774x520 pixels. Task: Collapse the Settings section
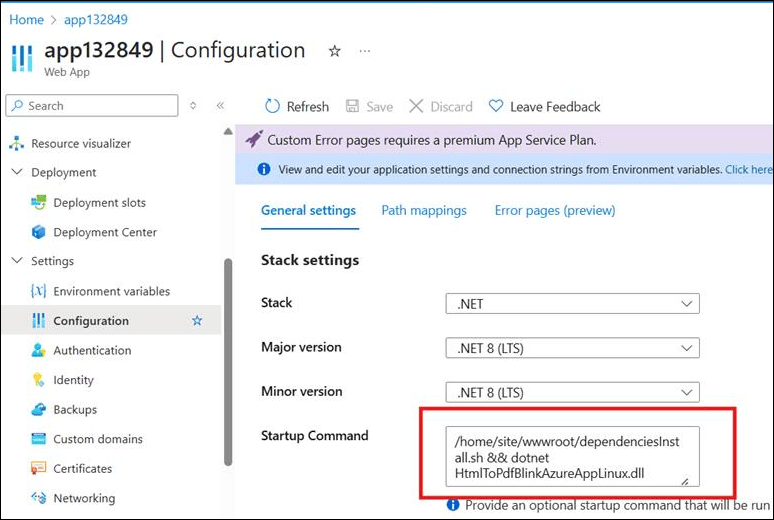point(17,260)
